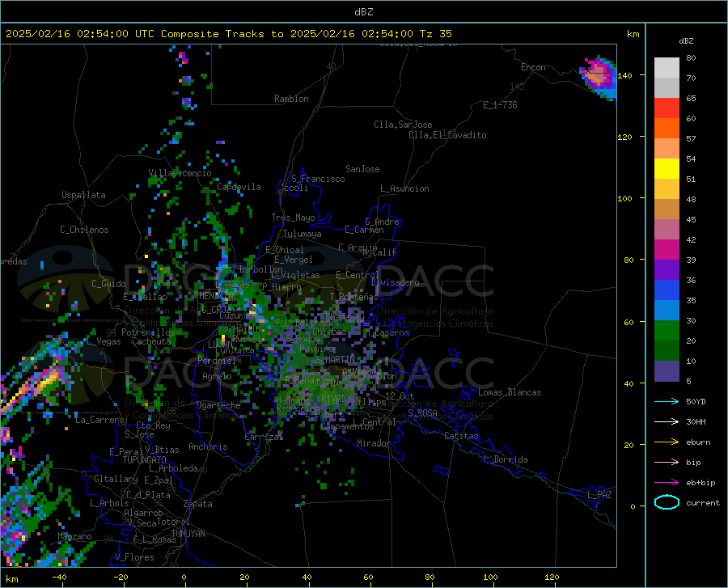This screenshot has width=728, height=588.
Task: Click the 'Zapata' map label
Action: 198,504
